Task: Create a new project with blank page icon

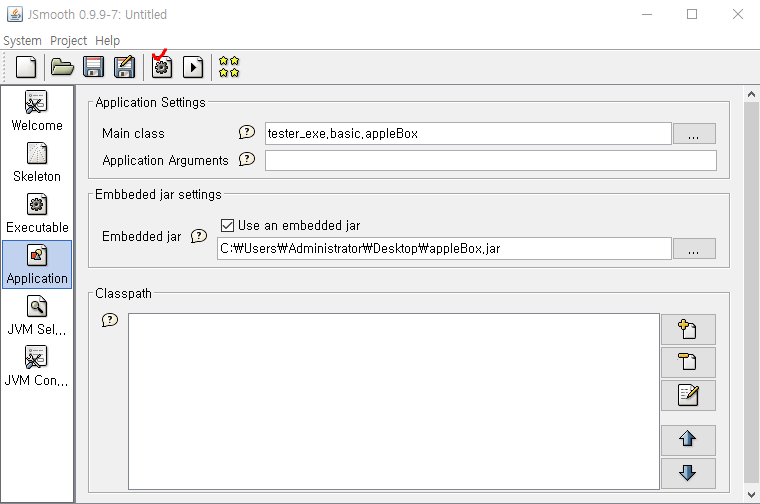Action: pyautogui.click(x=26, y=67)
